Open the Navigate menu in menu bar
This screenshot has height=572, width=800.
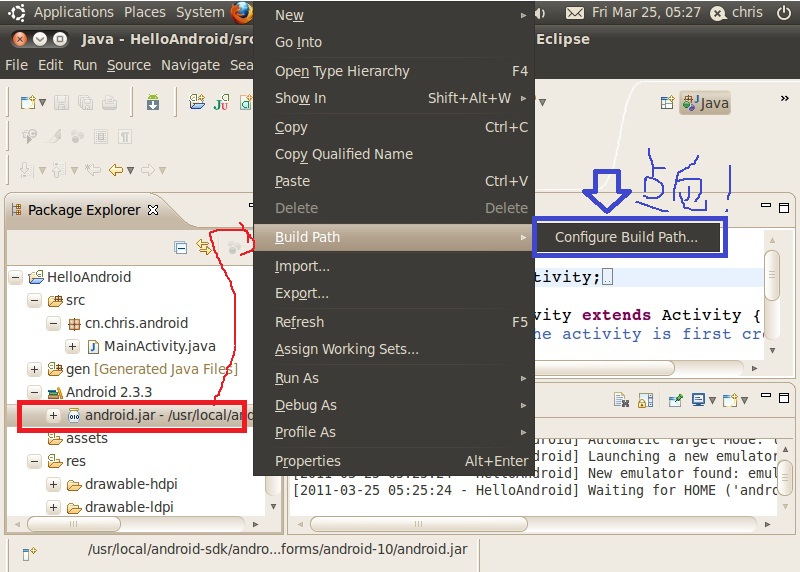tap(190, 65)
